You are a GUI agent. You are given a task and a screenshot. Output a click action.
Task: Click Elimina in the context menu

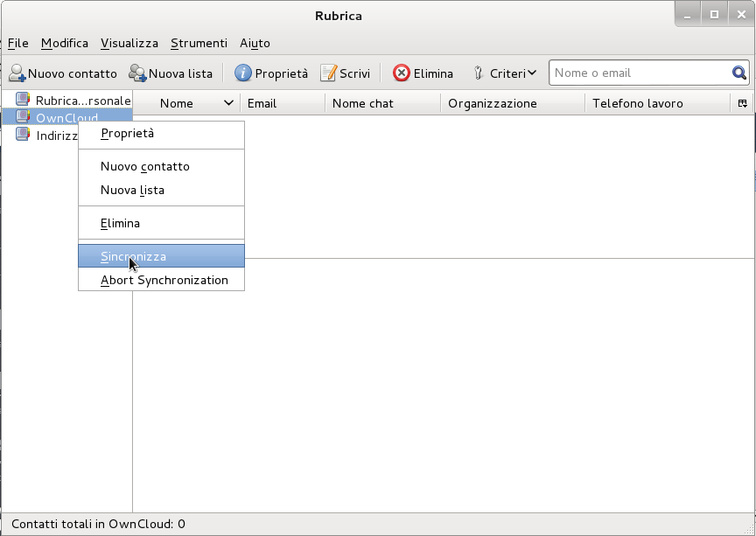pyautogui.click(x=121, y=223)
